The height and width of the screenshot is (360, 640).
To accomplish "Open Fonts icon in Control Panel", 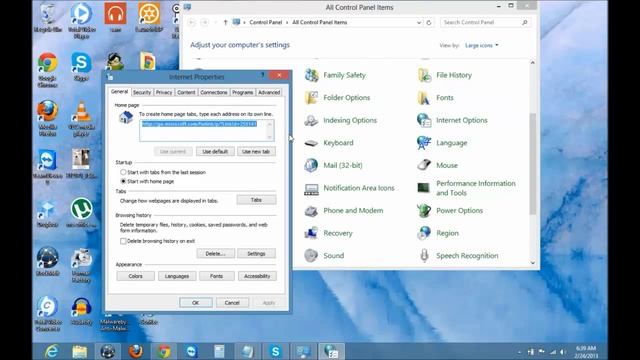I will (x=424, y=98).
